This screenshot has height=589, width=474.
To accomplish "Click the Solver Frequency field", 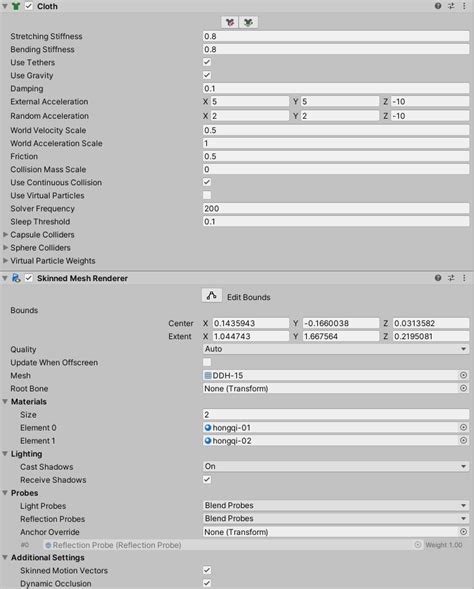I will tap(336, 208).
